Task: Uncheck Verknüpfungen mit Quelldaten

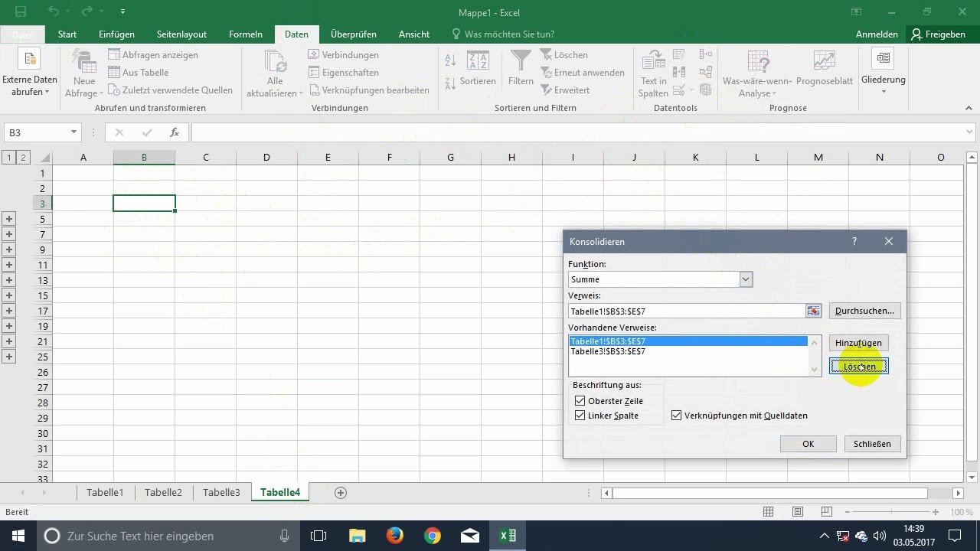Action: [x=676, y=416]
